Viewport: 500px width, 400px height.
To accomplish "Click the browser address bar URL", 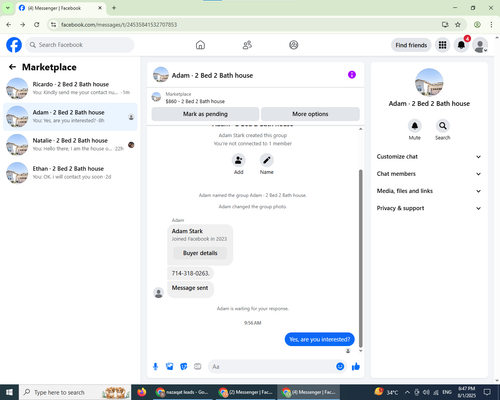I will [x=119, y=25].
